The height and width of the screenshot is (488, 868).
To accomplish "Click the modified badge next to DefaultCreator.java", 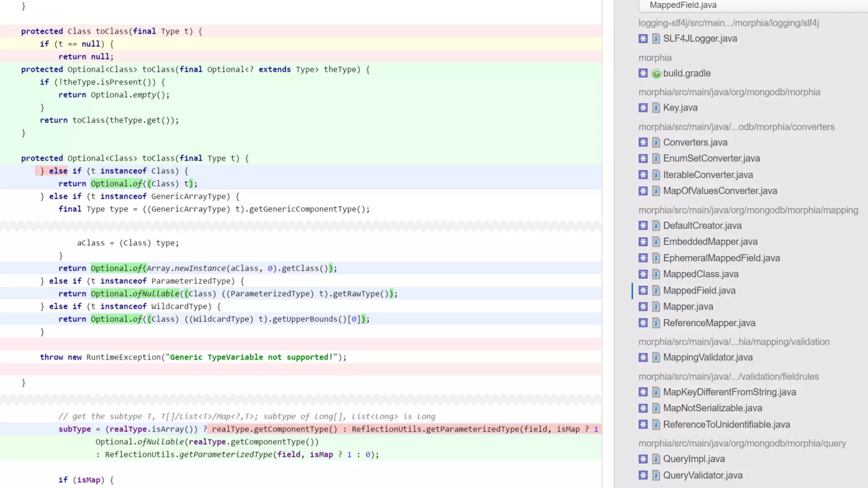I will point(643,225).
